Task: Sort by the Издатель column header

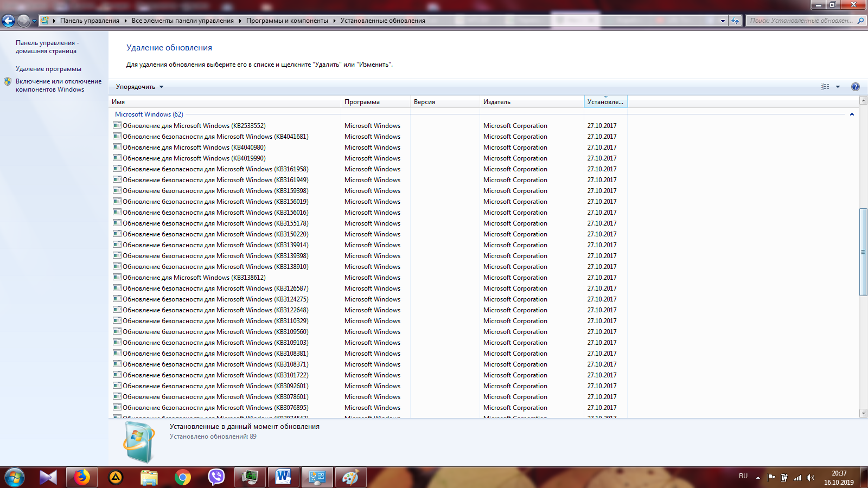Action: click(532, 102)
